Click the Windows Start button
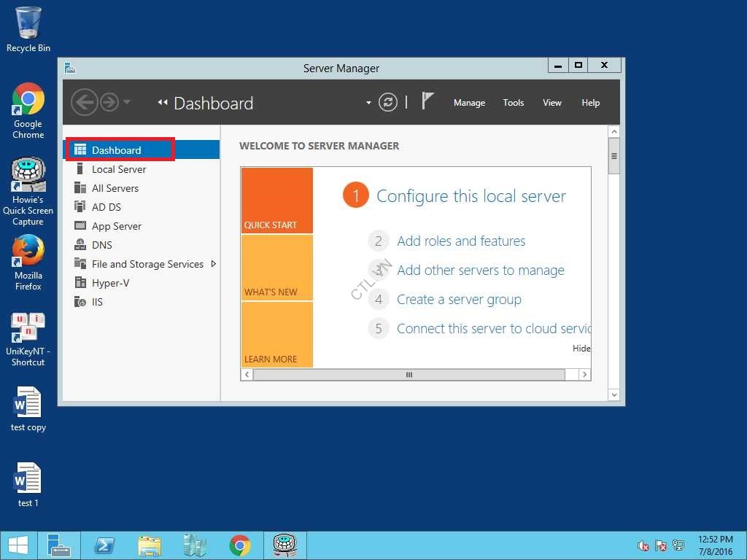747x560 pixels. [18, 545]
